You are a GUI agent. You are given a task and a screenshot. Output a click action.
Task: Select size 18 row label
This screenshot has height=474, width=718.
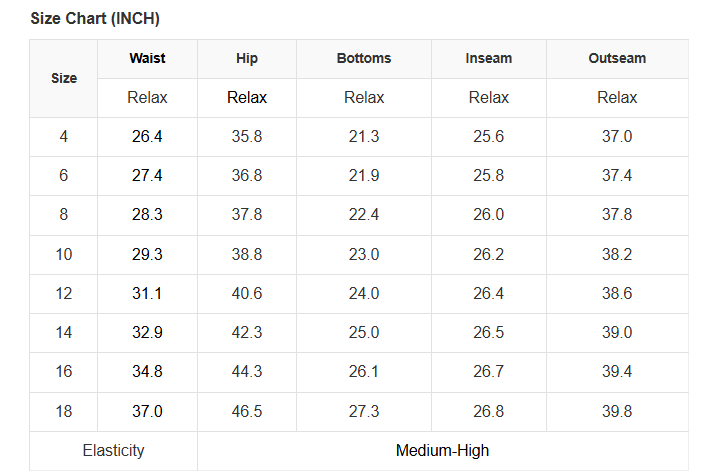(64, 411)
